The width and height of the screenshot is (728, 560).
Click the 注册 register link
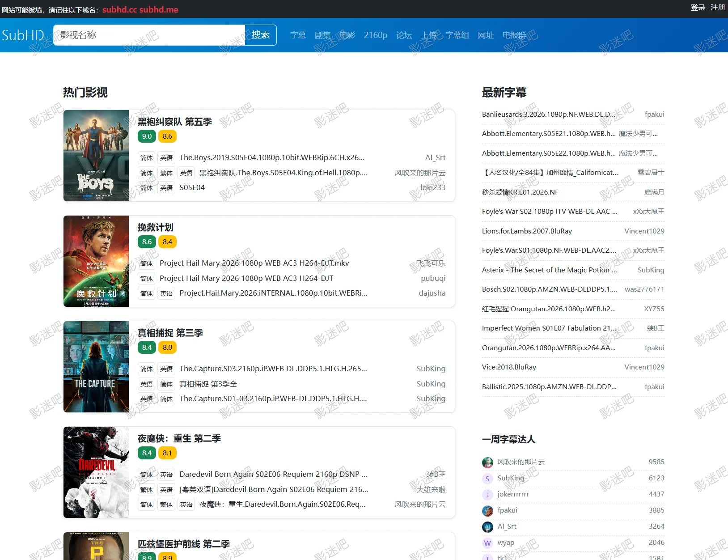pyautogui.click(x=718, y=8)
